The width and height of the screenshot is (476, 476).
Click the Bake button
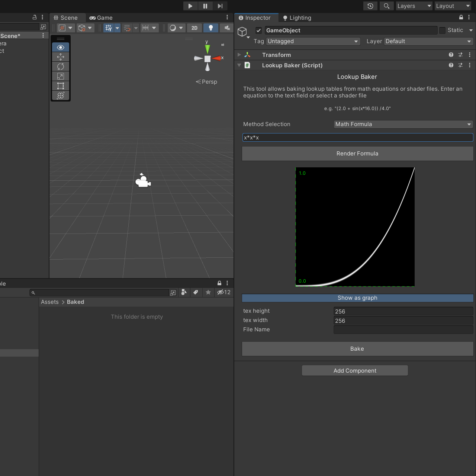(x=357, y=349)
